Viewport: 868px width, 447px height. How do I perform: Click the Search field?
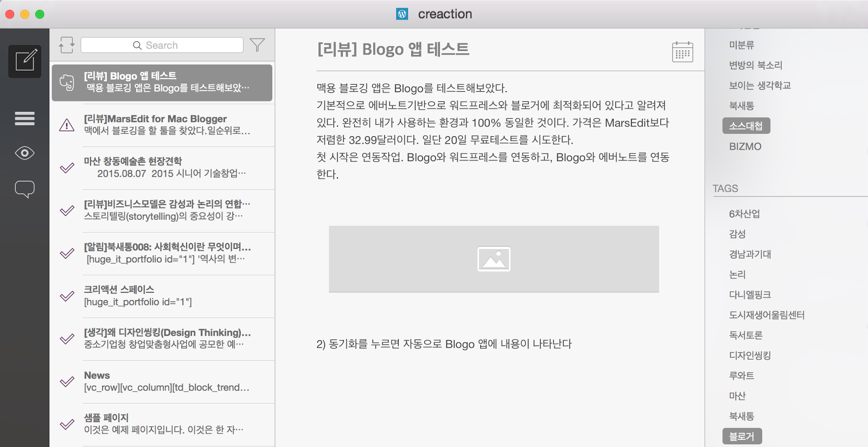(x=162, y=45)
